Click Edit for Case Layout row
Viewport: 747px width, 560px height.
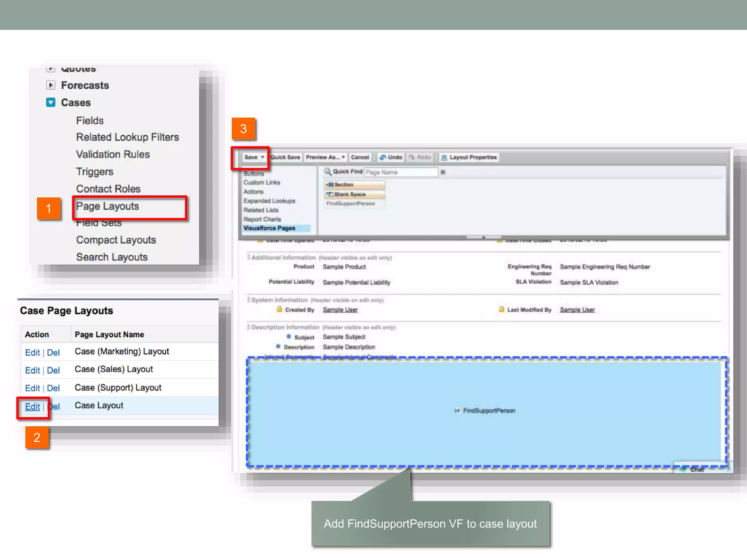(32, 407)
